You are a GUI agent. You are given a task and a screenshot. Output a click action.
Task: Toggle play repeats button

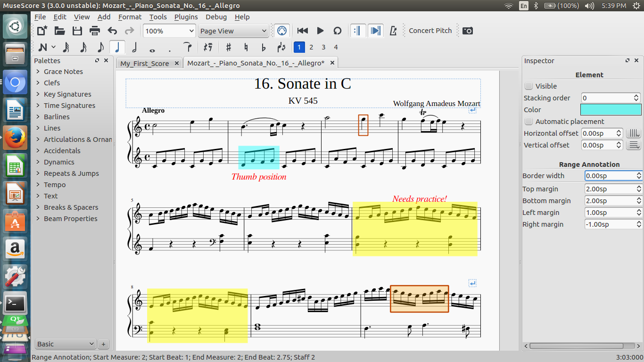pos(358,31)
